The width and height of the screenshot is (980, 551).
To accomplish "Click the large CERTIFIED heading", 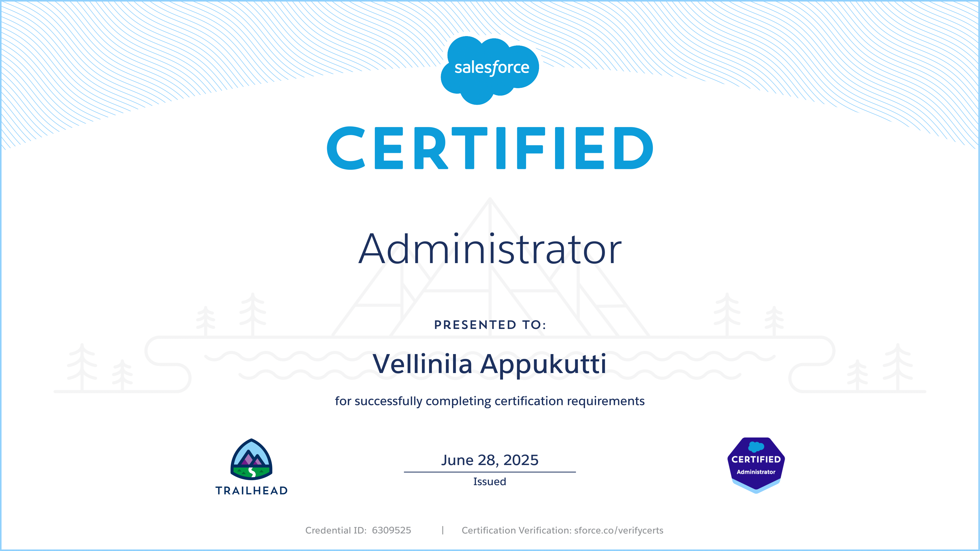I will 490,148.
